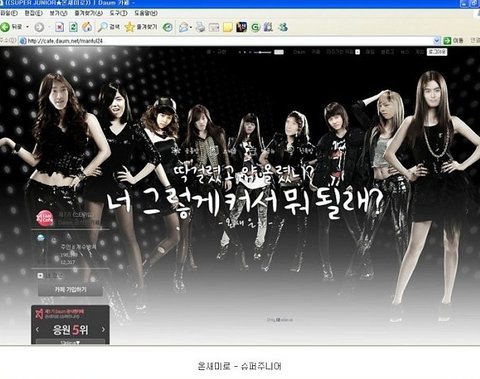Click the Print icon in toolbar

coord(200,27)
